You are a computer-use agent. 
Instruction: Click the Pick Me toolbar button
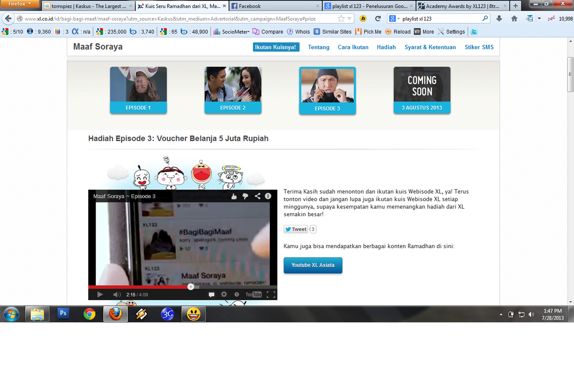click(x=368, y=32)
